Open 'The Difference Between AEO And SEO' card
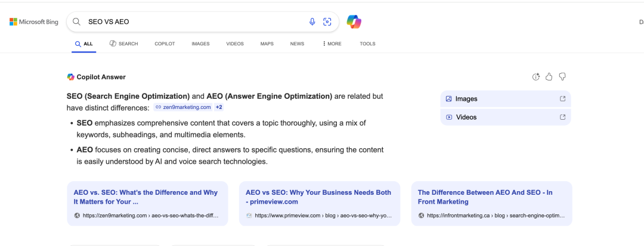 click(485, 197)
